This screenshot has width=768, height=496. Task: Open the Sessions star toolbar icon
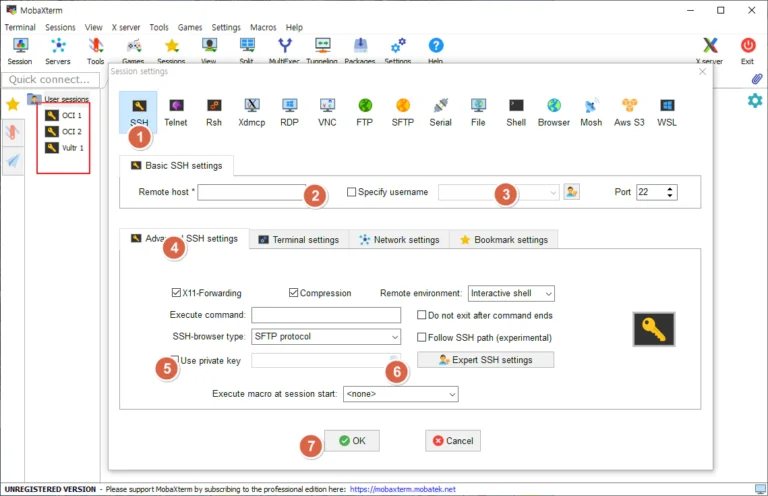point(171,51)
